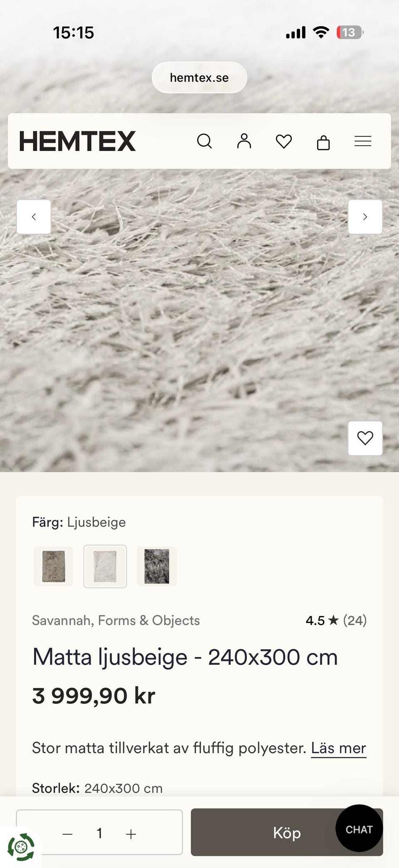
Task: Open the CHAT bubble
Action: click(x=359, y=829)
